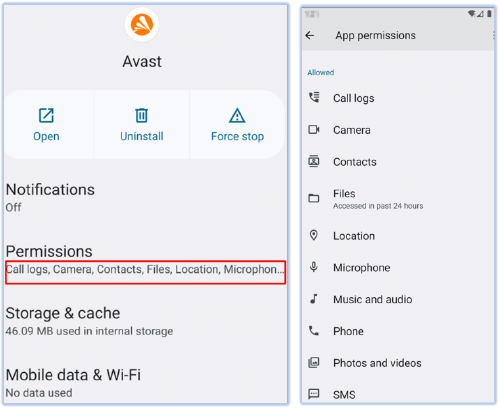Tap the Open icon button
This screenshot has height=408, width=499.
coord(46,116)
